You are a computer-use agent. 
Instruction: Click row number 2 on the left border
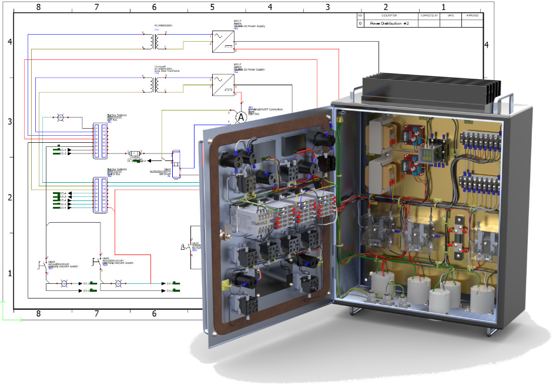click(x=10, y=197)
